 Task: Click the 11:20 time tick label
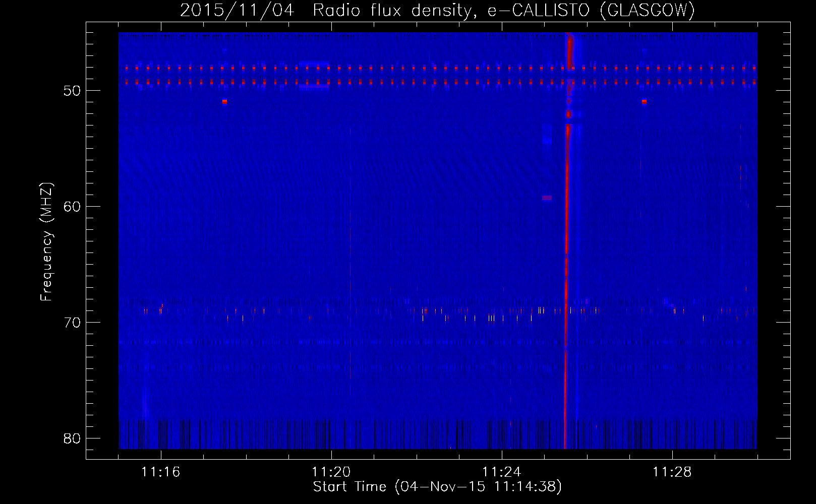click(331, 472)
